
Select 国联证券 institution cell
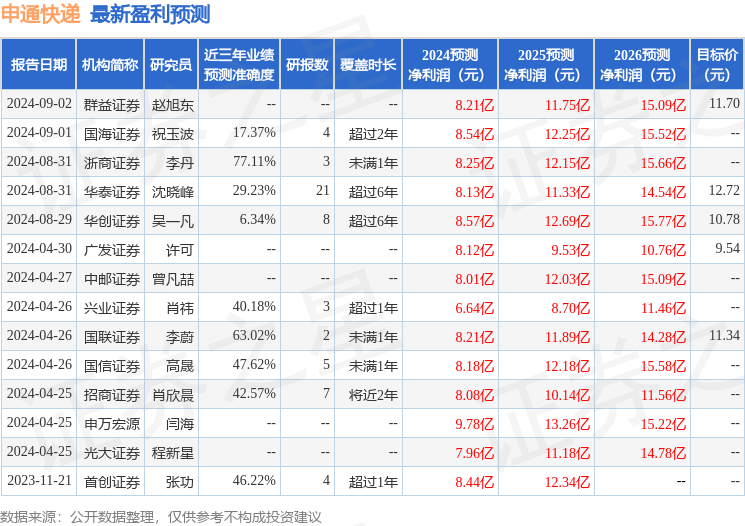tap(112, 337)
